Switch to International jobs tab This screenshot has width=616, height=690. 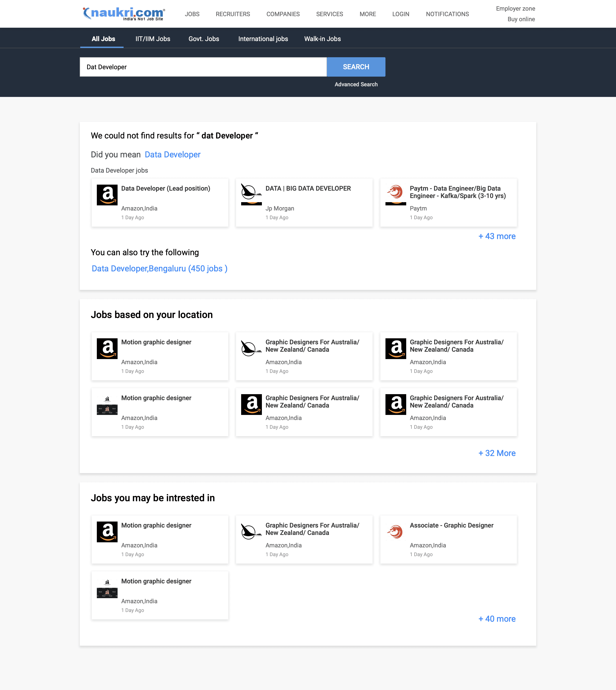[263, 39]
